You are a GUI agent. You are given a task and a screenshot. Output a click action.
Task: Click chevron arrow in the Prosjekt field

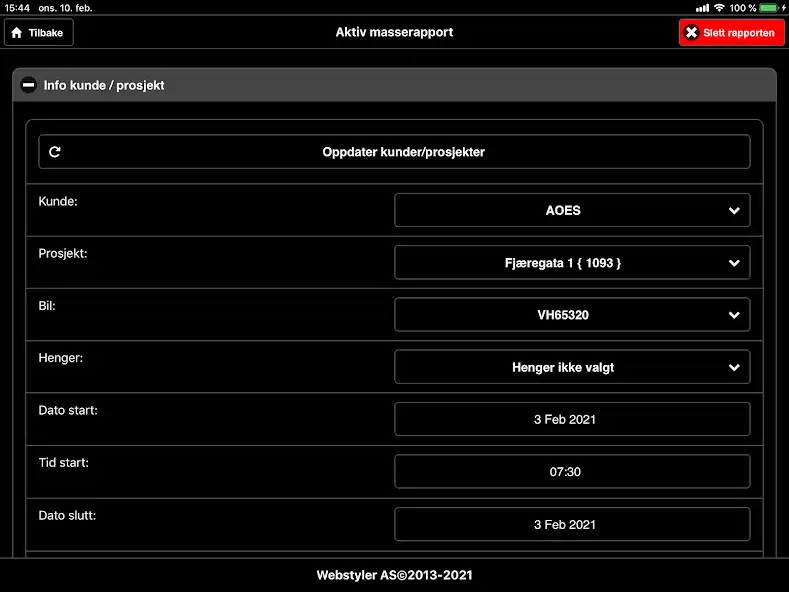(734, 263)
